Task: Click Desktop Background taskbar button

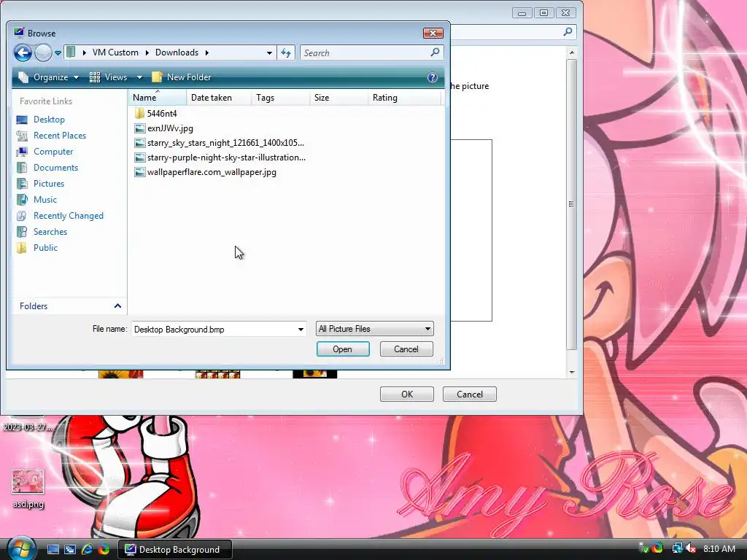Action: 175,550
